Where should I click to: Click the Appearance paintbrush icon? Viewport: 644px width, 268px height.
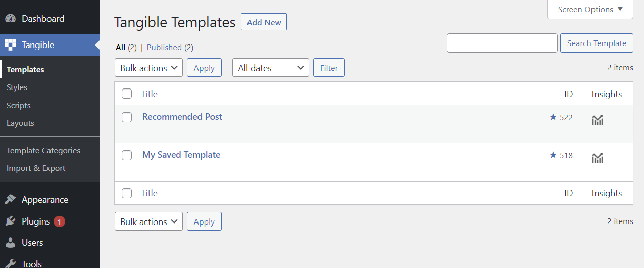[11, 200]
